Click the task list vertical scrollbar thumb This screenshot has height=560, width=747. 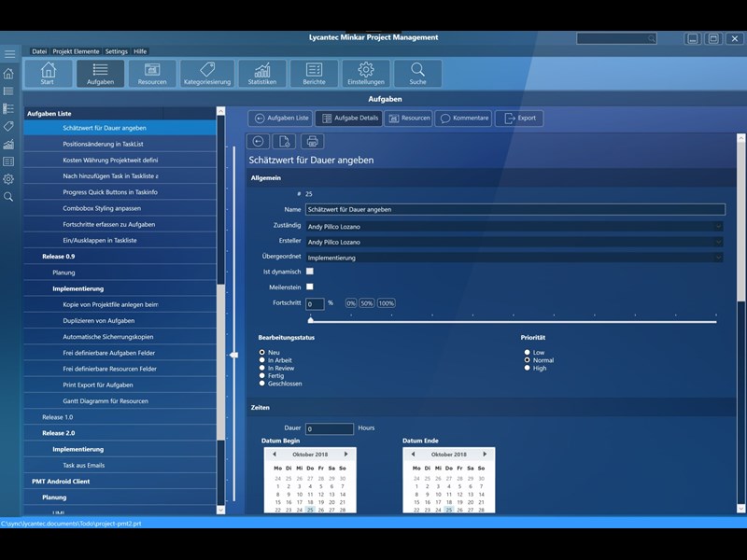(x=221, y=362)
